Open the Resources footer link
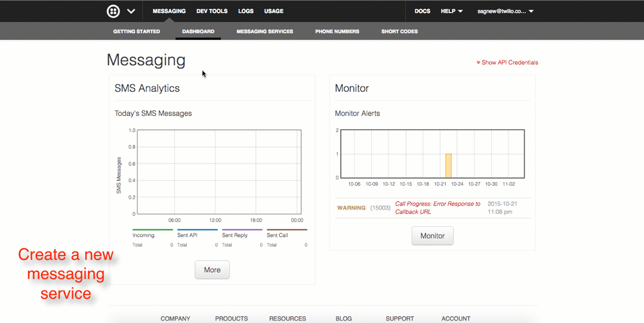 [x=288, y=318]
